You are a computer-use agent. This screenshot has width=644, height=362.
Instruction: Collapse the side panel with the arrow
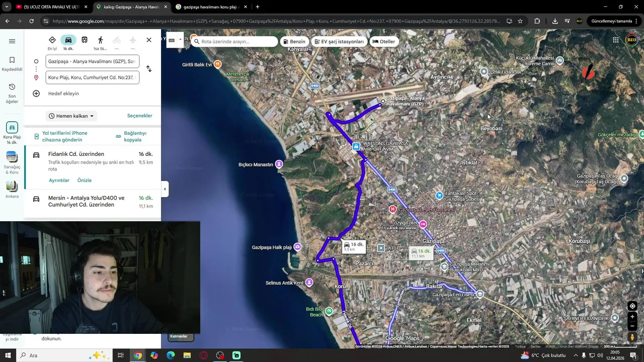165,189
